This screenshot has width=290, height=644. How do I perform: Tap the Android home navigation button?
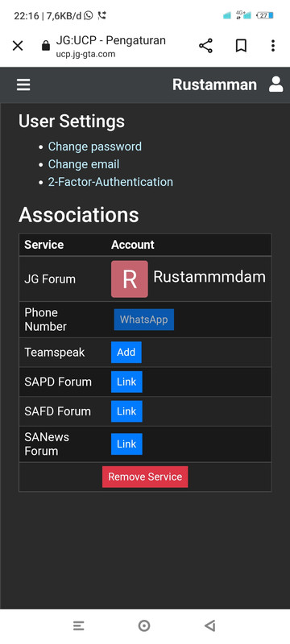click(144, 626)
